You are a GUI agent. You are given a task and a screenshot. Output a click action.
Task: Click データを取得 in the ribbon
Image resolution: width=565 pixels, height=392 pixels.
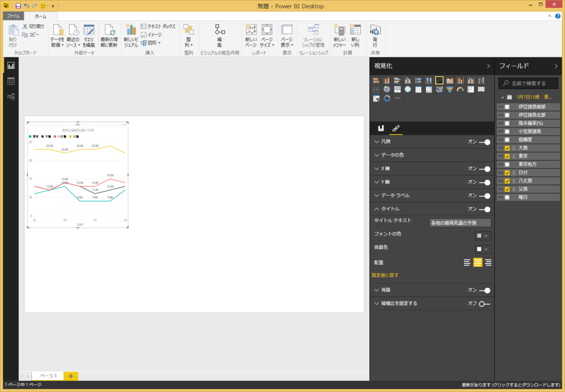click(57, 36)
